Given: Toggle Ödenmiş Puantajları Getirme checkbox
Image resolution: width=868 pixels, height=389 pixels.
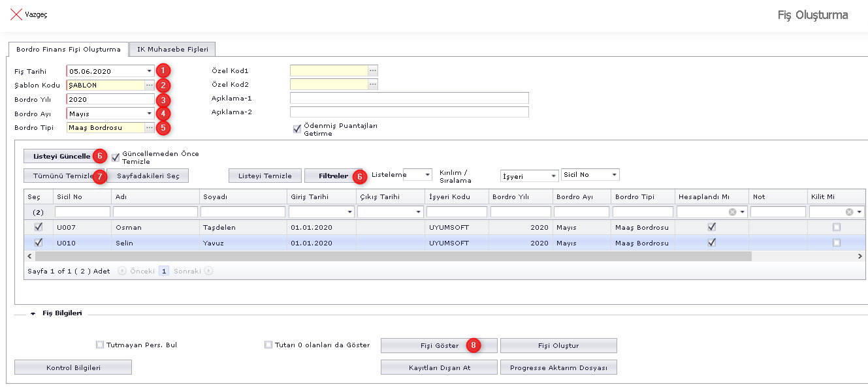Looking at the screenshot, I should click(x=297, y=129).
